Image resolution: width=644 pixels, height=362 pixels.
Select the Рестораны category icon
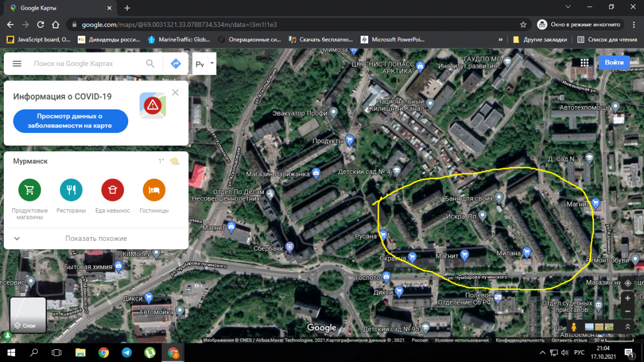(71, 190)
